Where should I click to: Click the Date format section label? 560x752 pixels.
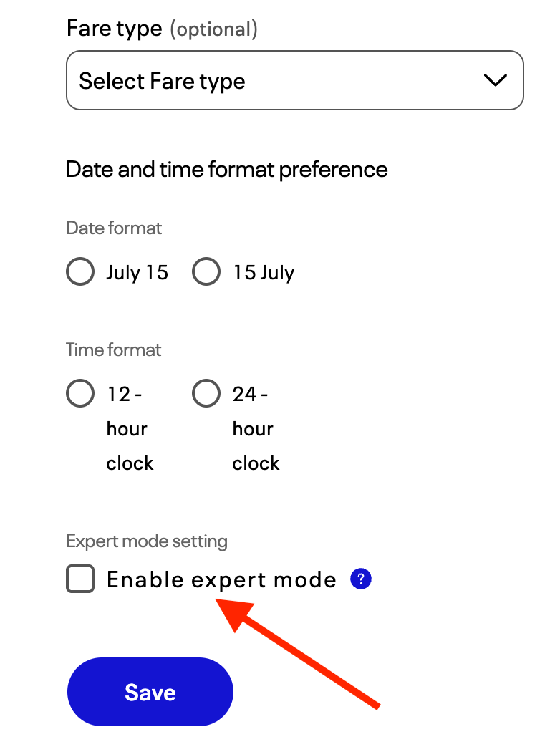114,228
